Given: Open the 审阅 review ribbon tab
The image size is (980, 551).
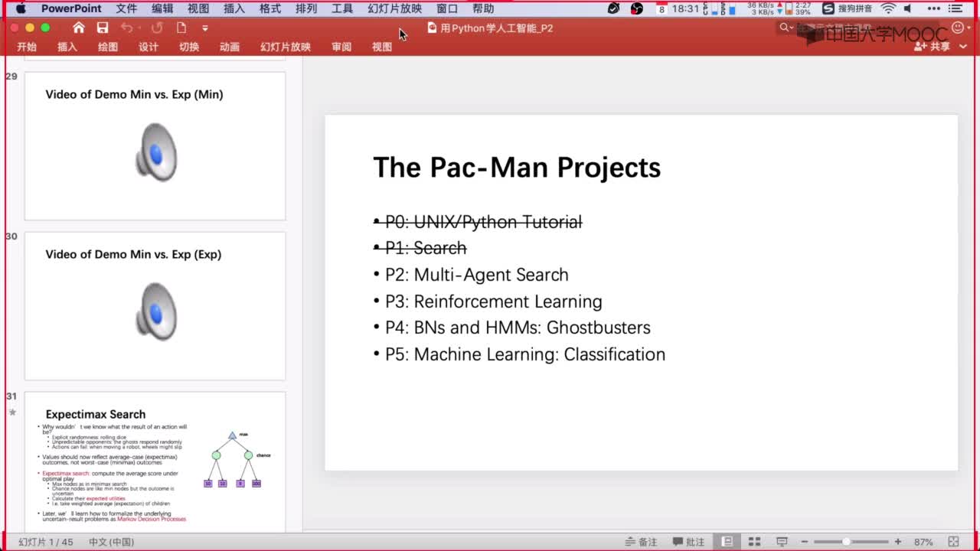Looking at the screenshot, I should click(341, 47).
